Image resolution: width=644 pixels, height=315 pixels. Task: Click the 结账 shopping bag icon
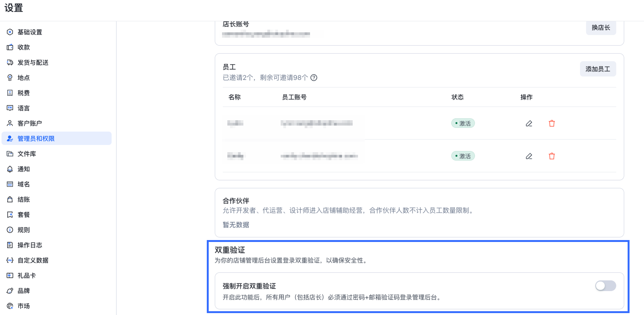pos(10,199)
